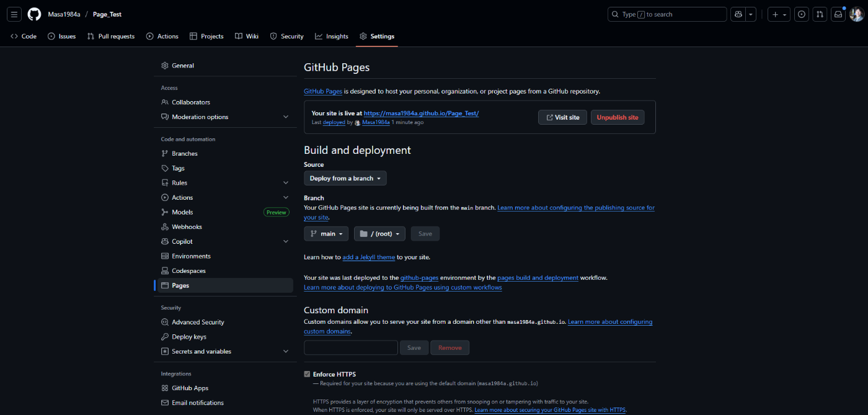The width and height of the screenshot is (868, 415).
Task: Click the Email notifications envelope icon
Action: point(165,403)
